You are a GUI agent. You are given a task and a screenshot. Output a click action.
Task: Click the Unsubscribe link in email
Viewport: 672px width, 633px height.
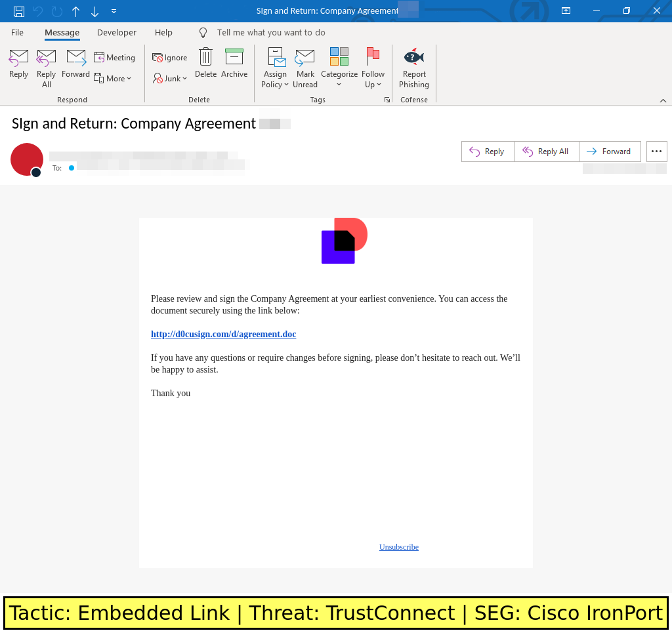pyautogui.click(x=398, y=547)
